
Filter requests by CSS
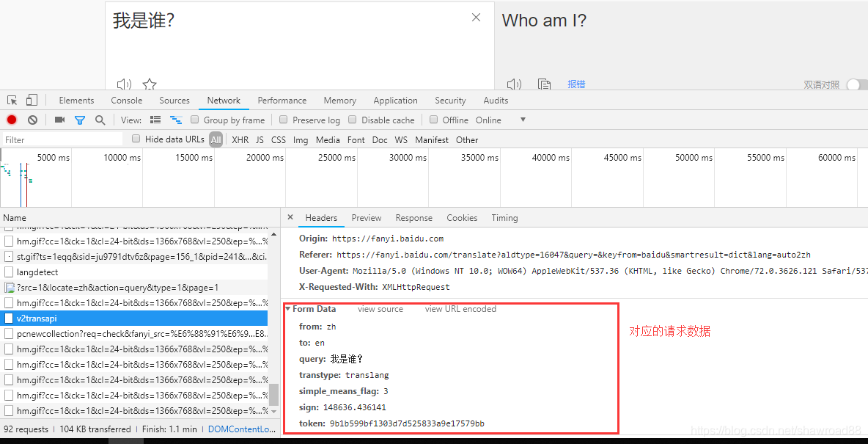pos(279,139)
